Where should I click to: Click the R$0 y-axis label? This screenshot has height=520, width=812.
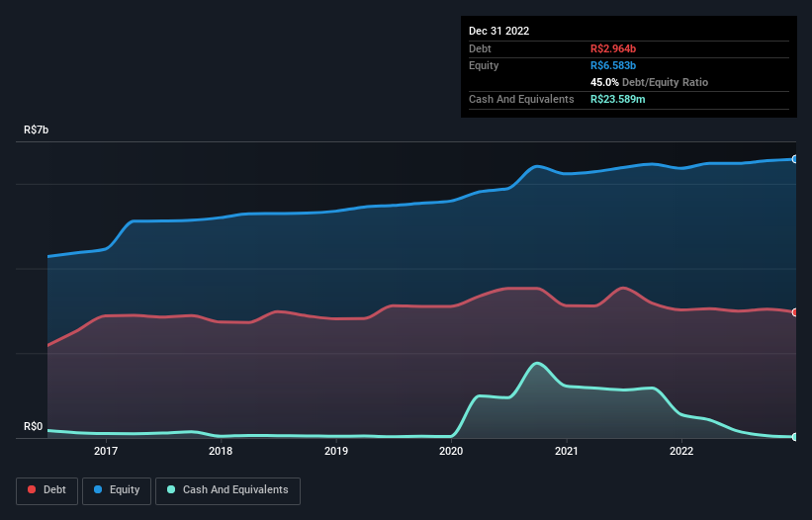click(34, 427)
